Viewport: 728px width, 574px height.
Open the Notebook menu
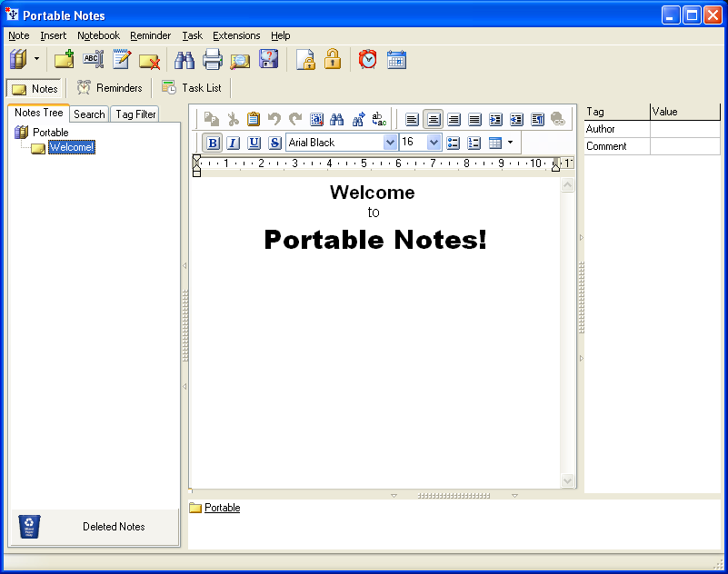tap(98, 35)
